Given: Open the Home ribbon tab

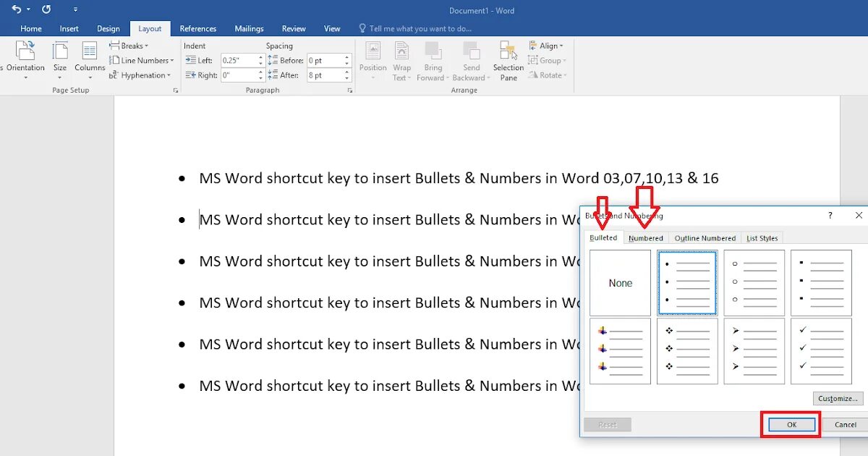Looking at the screenshot, I should [x=31, y=29].
